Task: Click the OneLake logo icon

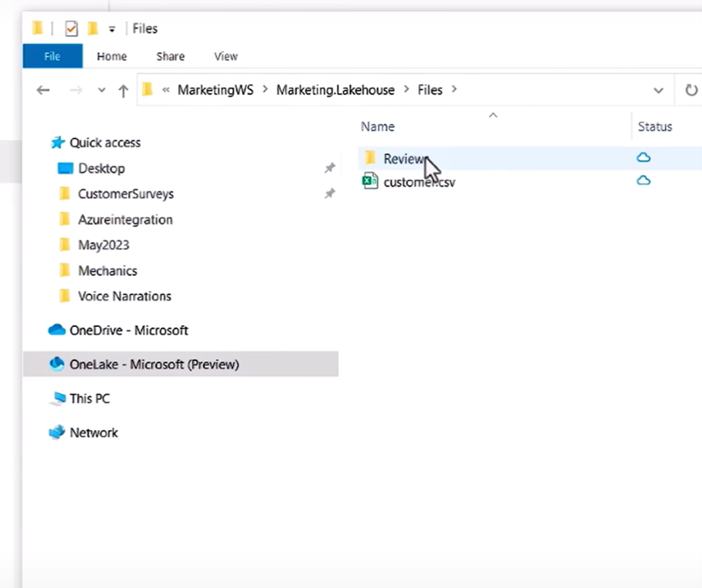Action: [57, 363]
